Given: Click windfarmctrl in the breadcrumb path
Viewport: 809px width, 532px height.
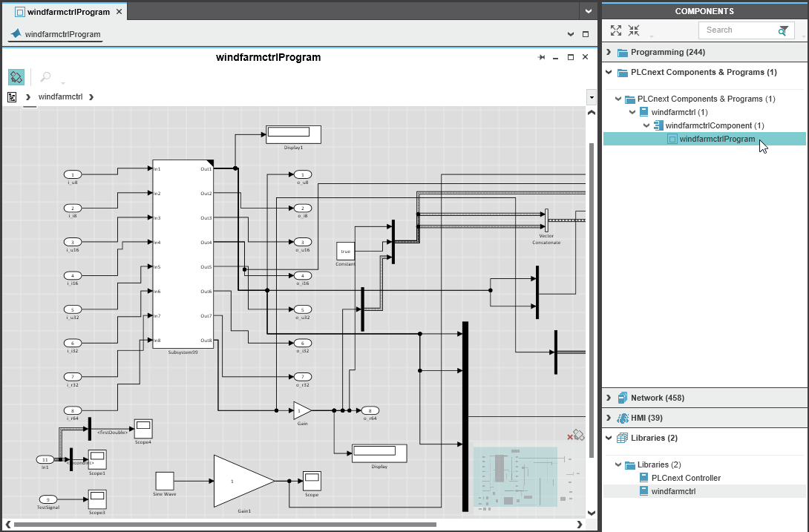Looking at the screenshot, I should [60, 97].
